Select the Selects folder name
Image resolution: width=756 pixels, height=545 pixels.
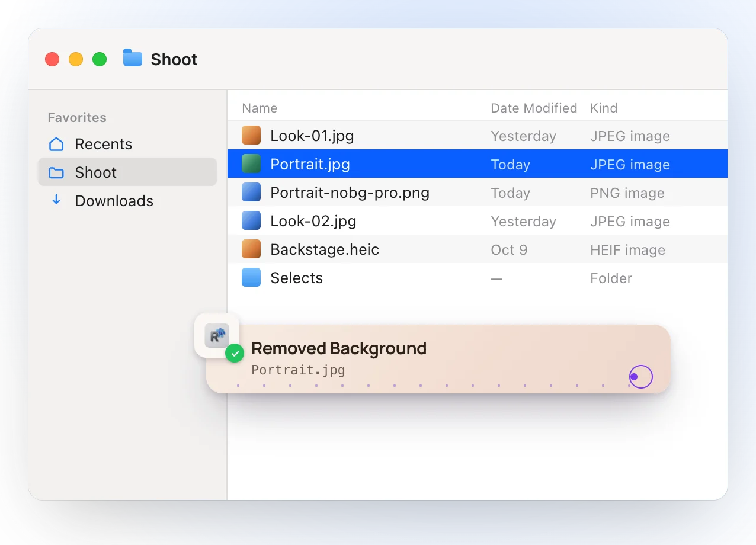[x=296, y=278]
